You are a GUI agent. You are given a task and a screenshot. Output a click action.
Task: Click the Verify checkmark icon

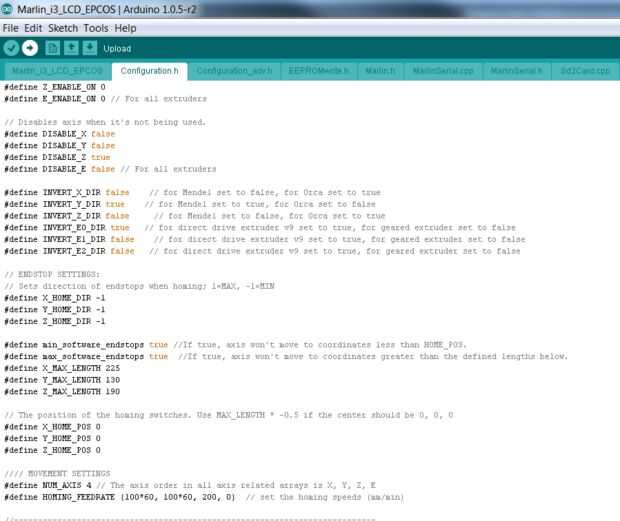tap(11, 48)
